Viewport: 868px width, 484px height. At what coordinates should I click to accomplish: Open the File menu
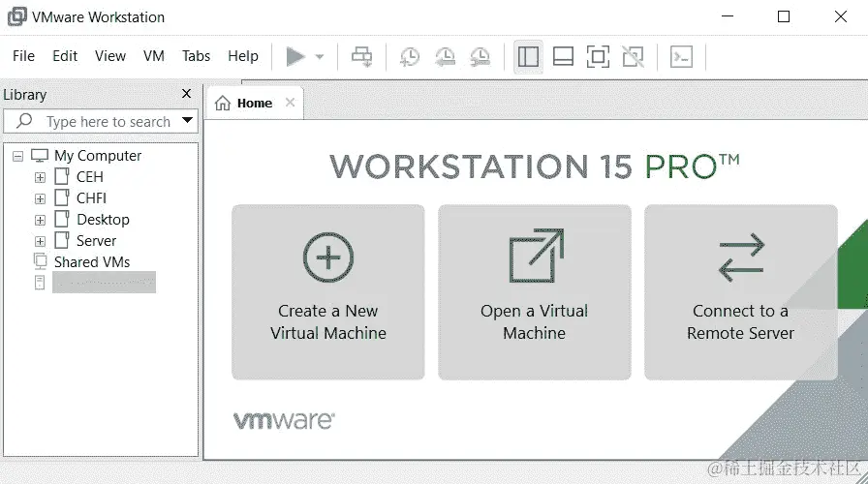(23, 56)
